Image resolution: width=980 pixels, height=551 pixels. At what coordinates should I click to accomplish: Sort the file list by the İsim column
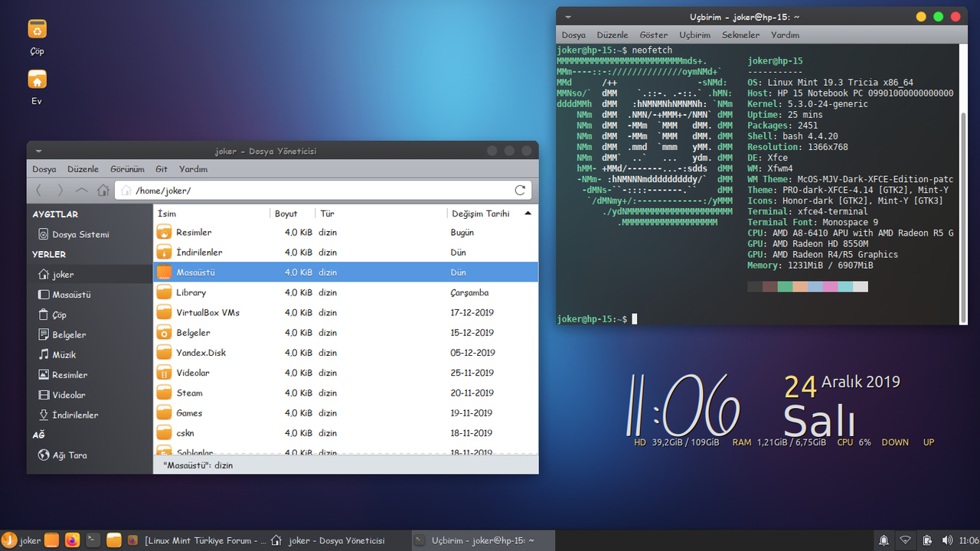coord(212,214)
